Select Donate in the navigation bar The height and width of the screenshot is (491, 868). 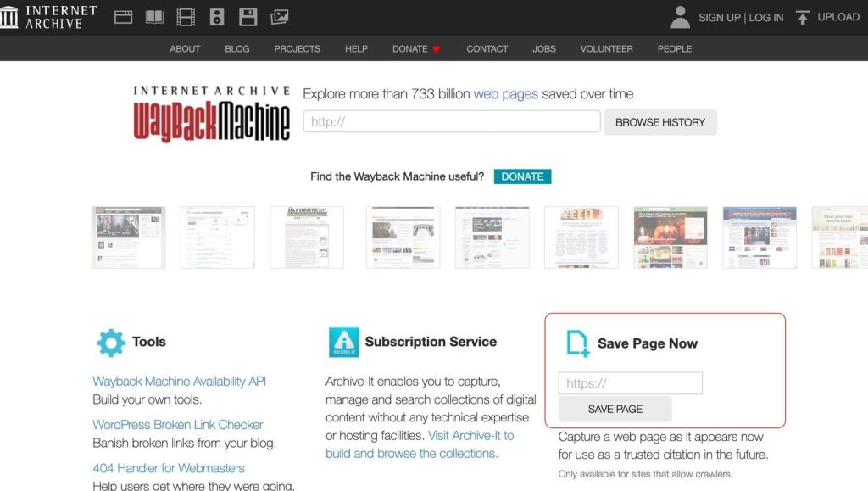[x=409, y=48]
